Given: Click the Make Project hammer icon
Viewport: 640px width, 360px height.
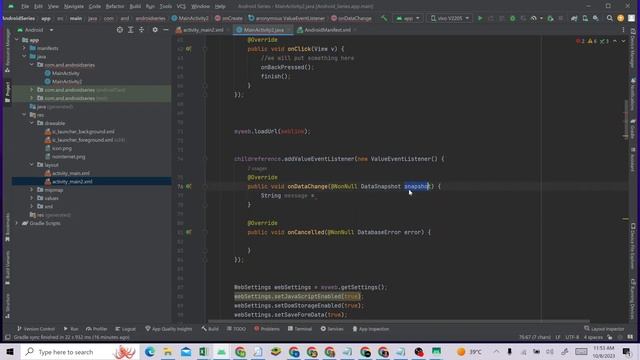Looking at the screenshot, I should (384, 18).
